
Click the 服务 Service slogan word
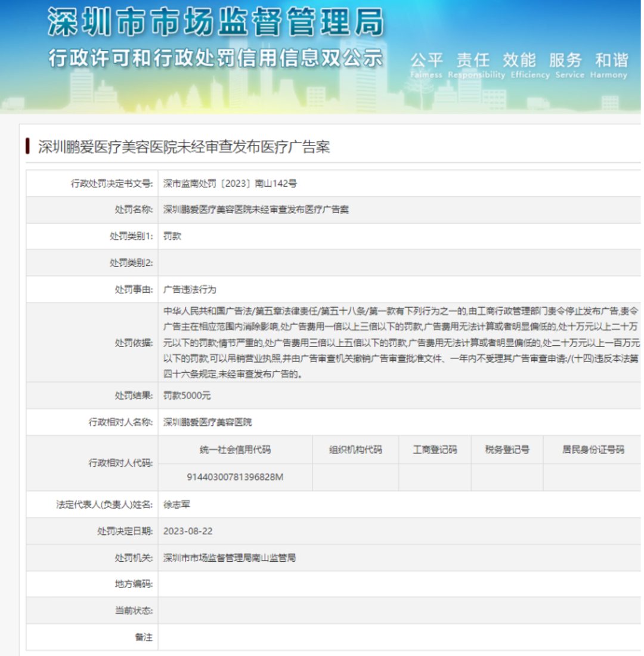tap(569, 65)
